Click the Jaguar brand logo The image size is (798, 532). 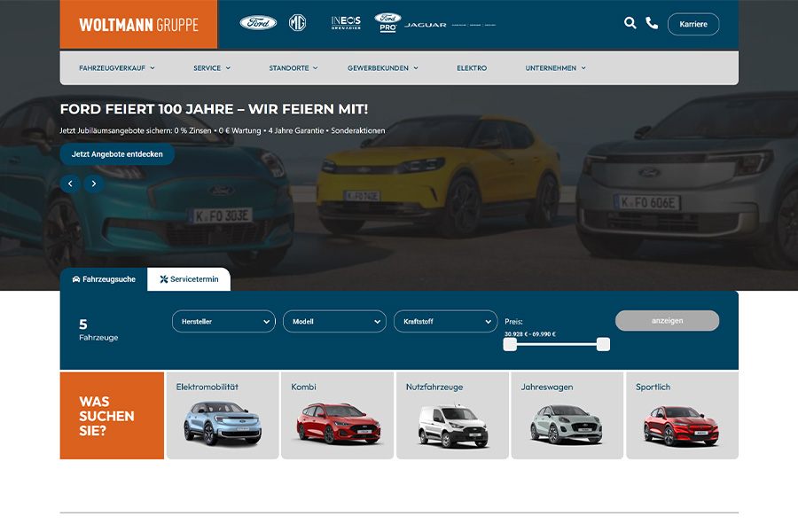coord(427,24)
